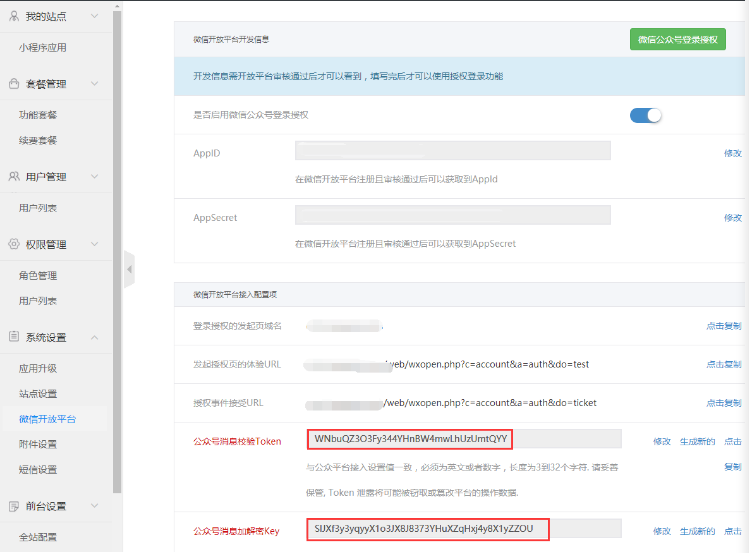Click the 我的站点 person icon
Viewport: 749px width, 553px height.
(14, 16)
